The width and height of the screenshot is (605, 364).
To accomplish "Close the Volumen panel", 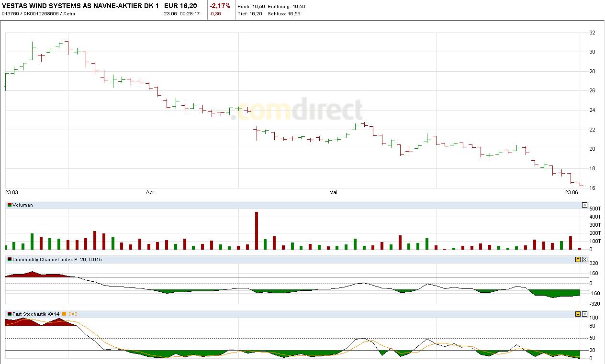I will point(584,205).
